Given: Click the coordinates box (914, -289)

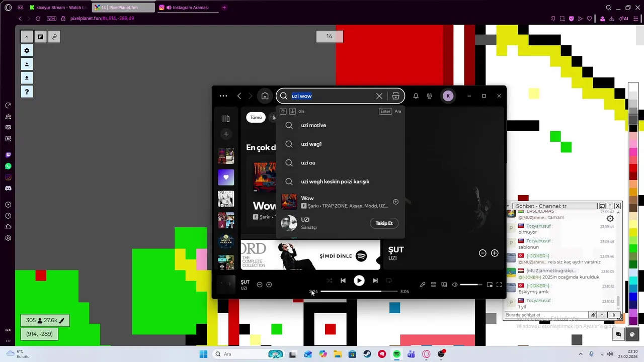Looking at the screenshot, I should tap(39, 334).
